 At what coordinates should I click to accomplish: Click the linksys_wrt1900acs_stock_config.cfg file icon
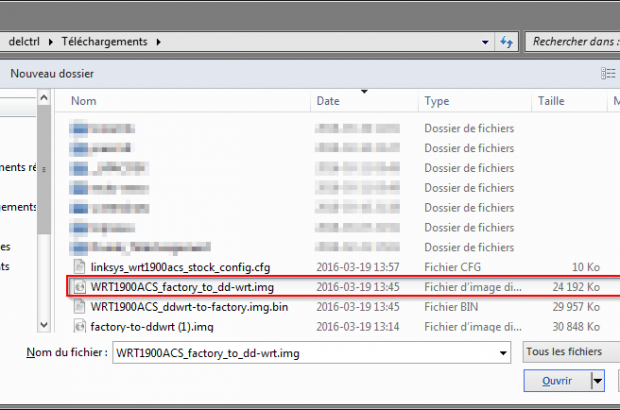(x=80, y=267)
